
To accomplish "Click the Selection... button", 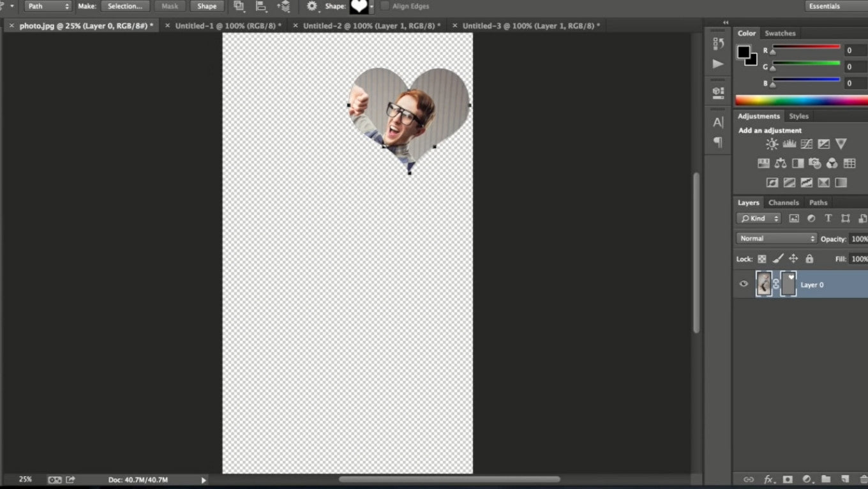I will coord(125,6).
